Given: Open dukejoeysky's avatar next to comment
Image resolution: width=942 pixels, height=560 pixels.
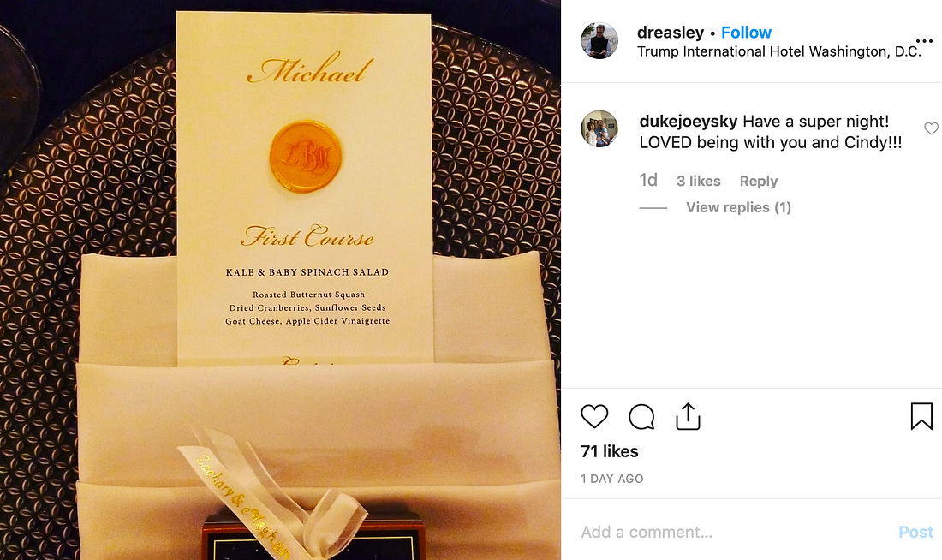Looking at the screenshot, I should 599,128.
